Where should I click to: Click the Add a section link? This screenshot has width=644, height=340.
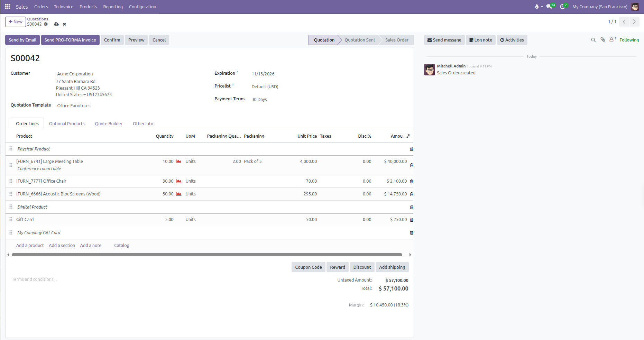62,246
